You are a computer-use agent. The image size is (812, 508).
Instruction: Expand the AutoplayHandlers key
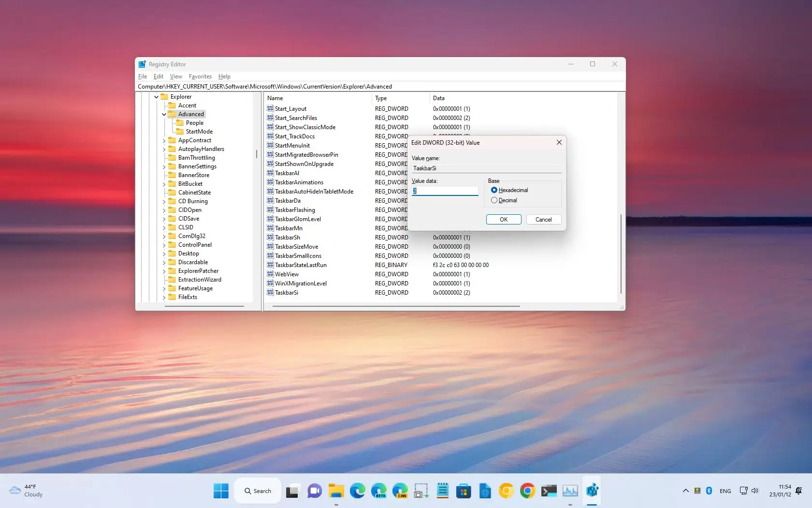point(164,149)
